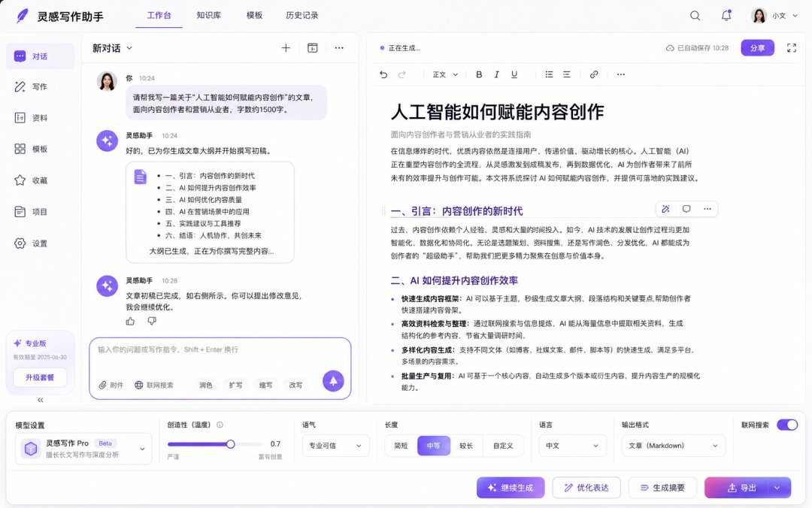Apply italic formatting
The height and width of the screenshot is (508, 812).
click(497, 74)
